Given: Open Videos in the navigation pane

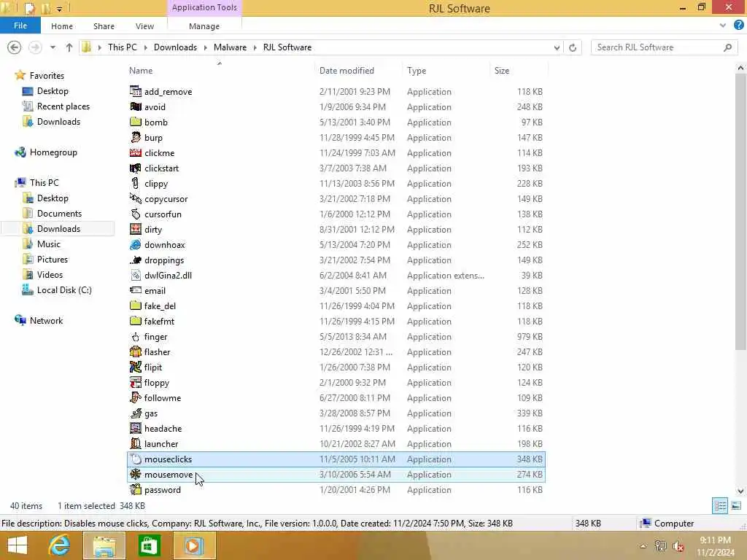Looking at the screenshot, I should (x=50, y=275).
